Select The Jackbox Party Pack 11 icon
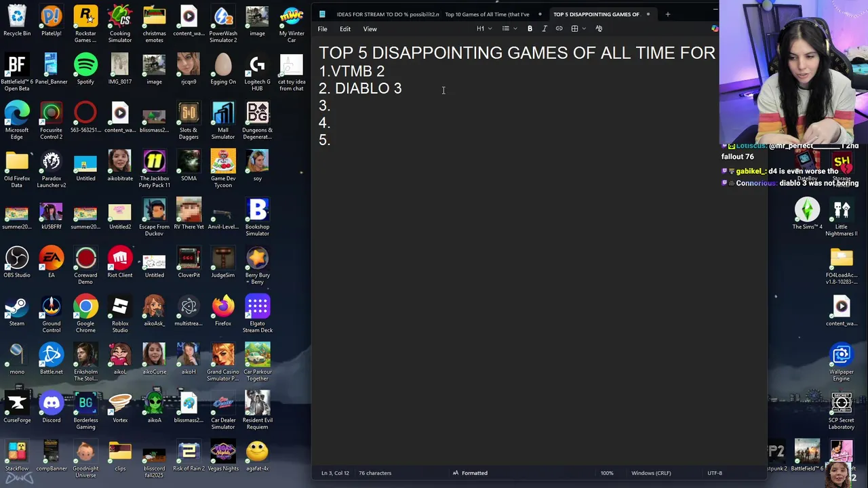 click(x=154, y=169)
